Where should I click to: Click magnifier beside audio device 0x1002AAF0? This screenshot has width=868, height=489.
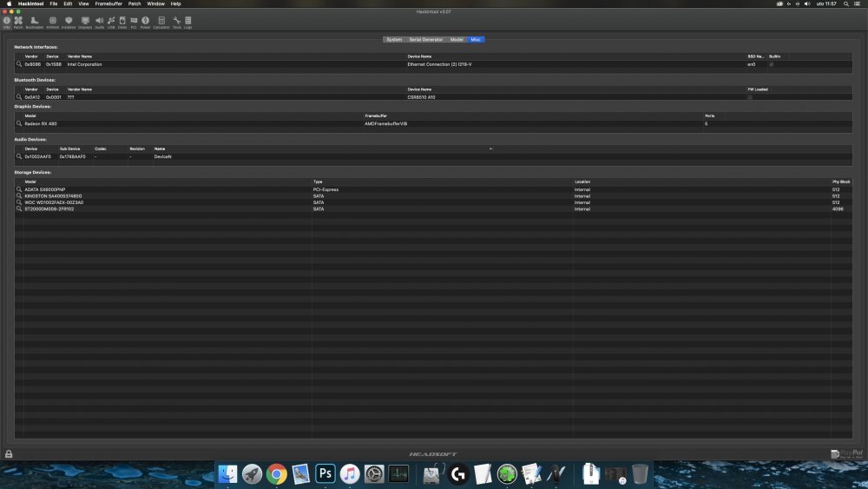click(19, 156)
